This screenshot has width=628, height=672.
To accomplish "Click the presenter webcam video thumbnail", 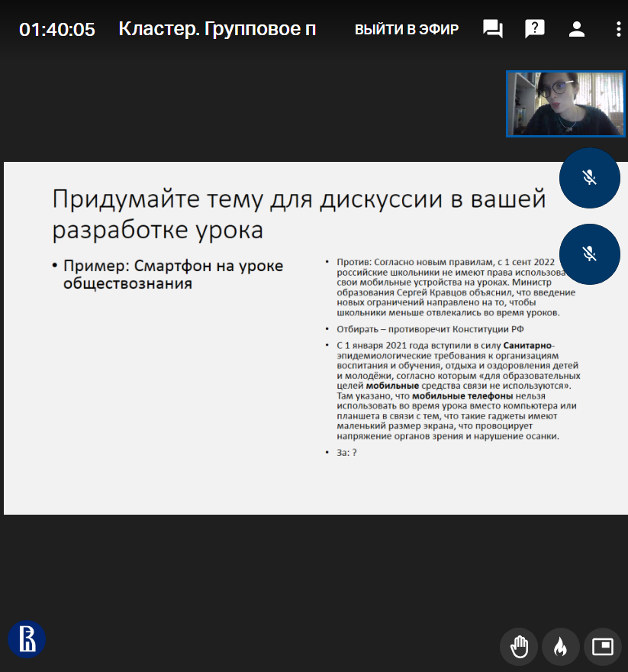I will tap(565, 104).
